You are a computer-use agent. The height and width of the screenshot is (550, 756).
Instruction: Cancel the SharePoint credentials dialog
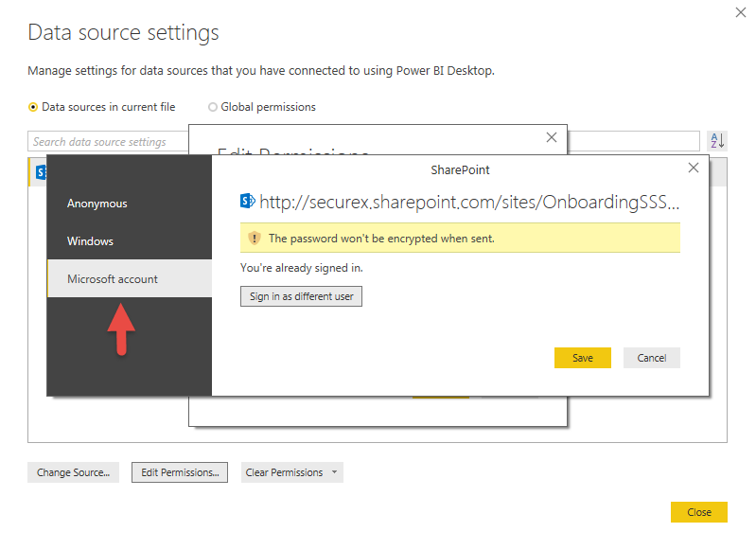click(x=651, y=358)
